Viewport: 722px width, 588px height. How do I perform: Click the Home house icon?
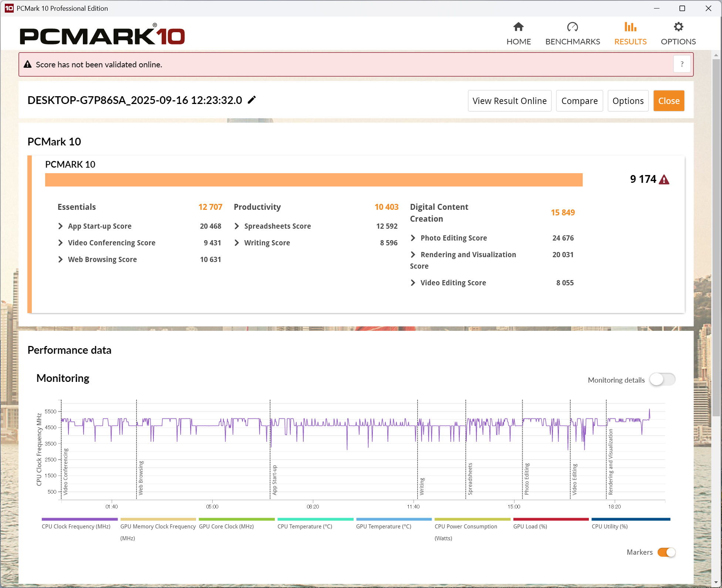(x=519, y=27)
